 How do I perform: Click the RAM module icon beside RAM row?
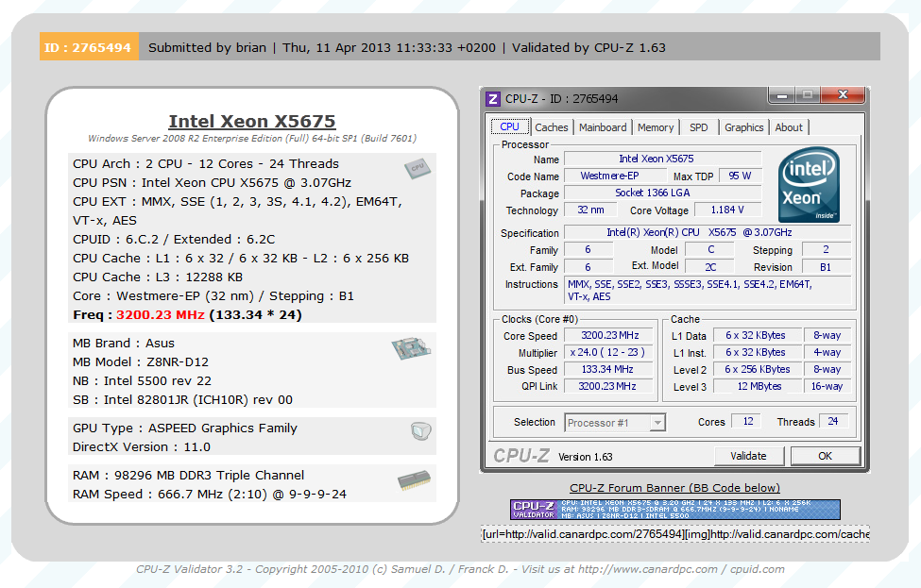[x=414, y=480]
